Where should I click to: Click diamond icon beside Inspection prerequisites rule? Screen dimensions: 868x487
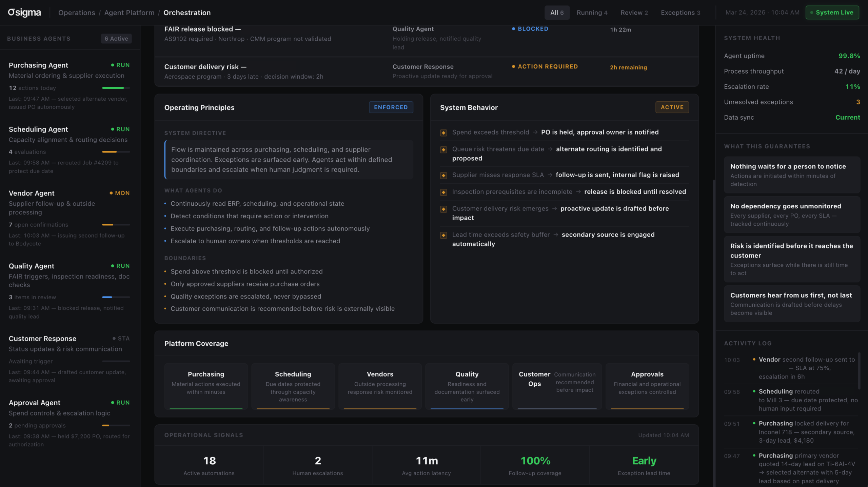point(443,192)
